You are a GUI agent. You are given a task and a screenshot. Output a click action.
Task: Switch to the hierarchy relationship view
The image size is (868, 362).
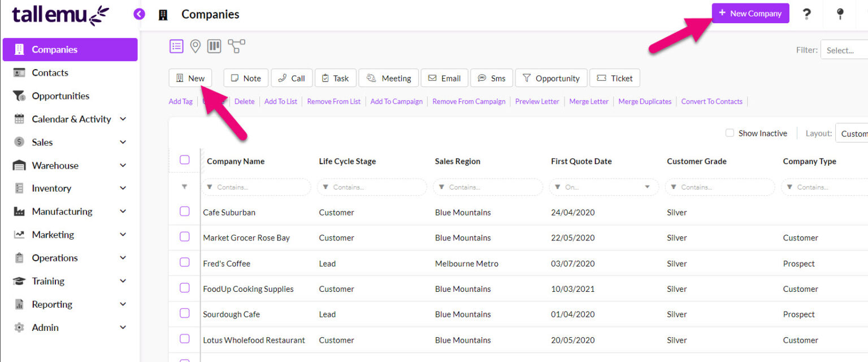[236, 46]
